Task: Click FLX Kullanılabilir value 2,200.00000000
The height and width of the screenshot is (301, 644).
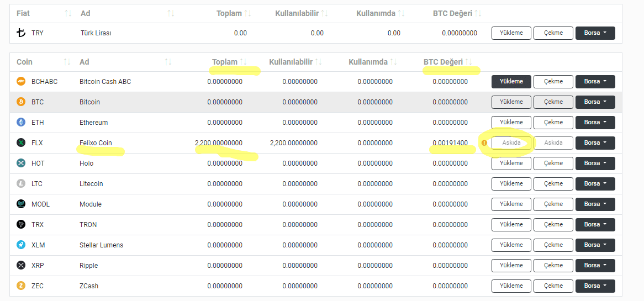Action: [x=294, y=143]
